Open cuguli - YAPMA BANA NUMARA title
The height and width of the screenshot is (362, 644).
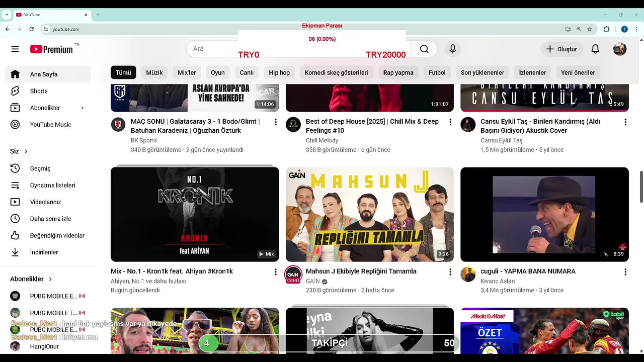pos(528,271)
